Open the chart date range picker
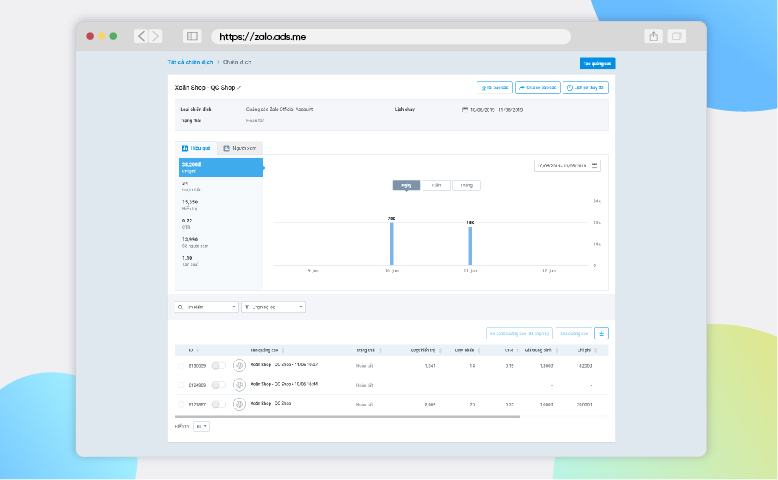 click(x=567, y=166)
